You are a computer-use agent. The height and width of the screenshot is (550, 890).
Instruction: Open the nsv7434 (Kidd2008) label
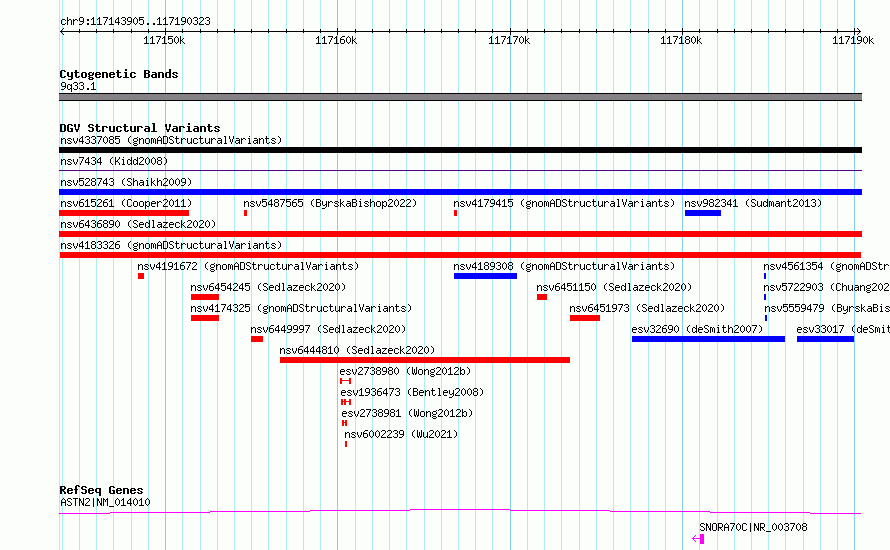(x=114, y=161)
